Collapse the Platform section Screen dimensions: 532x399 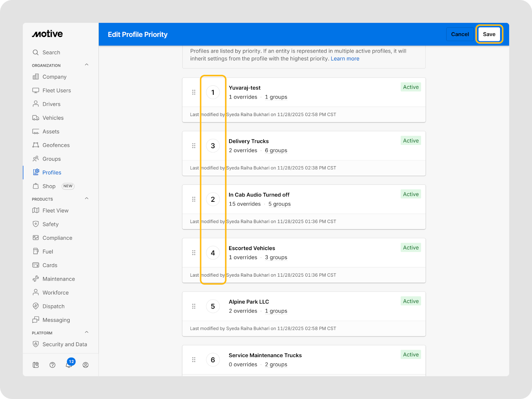point(86,332)
